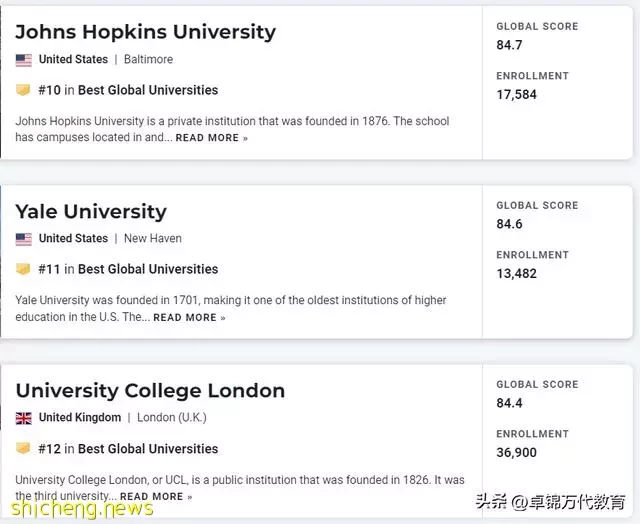Click the gold badge icon beside #10 ranking
Viewport: 640px width, 524px height.
click(x=23, y=90)
